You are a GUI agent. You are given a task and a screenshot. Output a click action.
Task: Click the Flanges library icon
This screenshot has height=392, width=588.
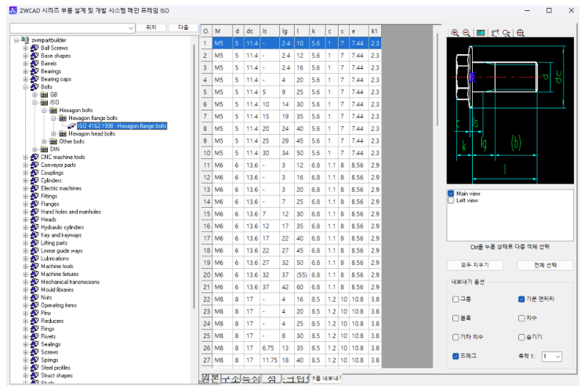pyautogui.click(x=34, y=204)
